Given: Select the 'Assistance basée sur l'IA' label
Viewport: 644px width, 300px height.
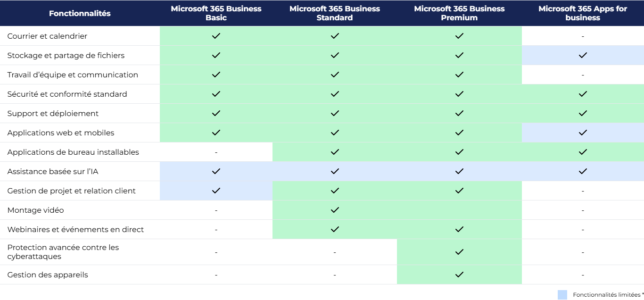Looking at the screenshot, I should point(53,171).
